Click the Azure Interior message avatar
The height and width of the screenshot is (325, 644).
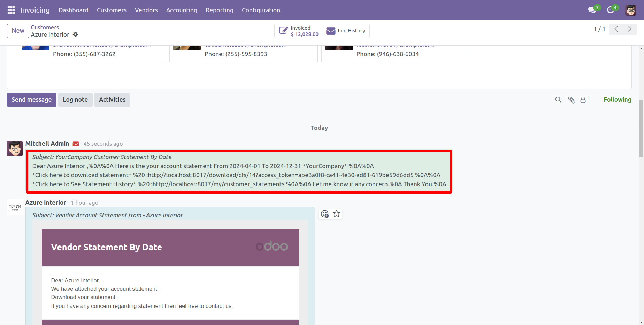(15, 207)
